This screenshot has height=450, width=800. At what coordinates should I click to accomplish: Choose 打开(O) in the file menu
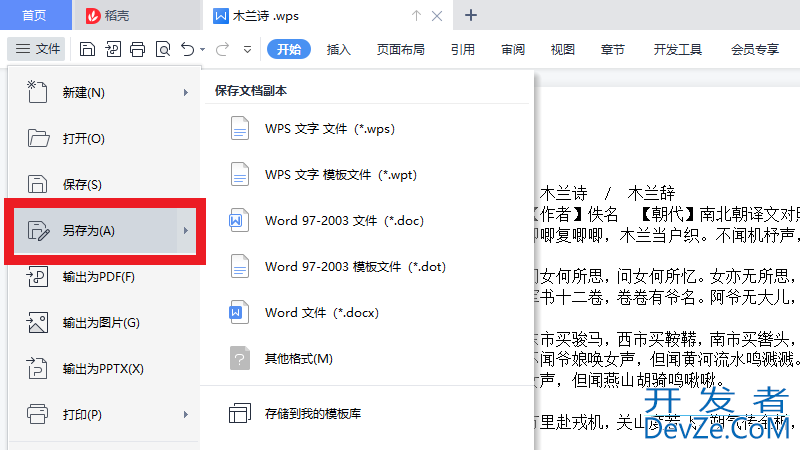tap(105, 138)
